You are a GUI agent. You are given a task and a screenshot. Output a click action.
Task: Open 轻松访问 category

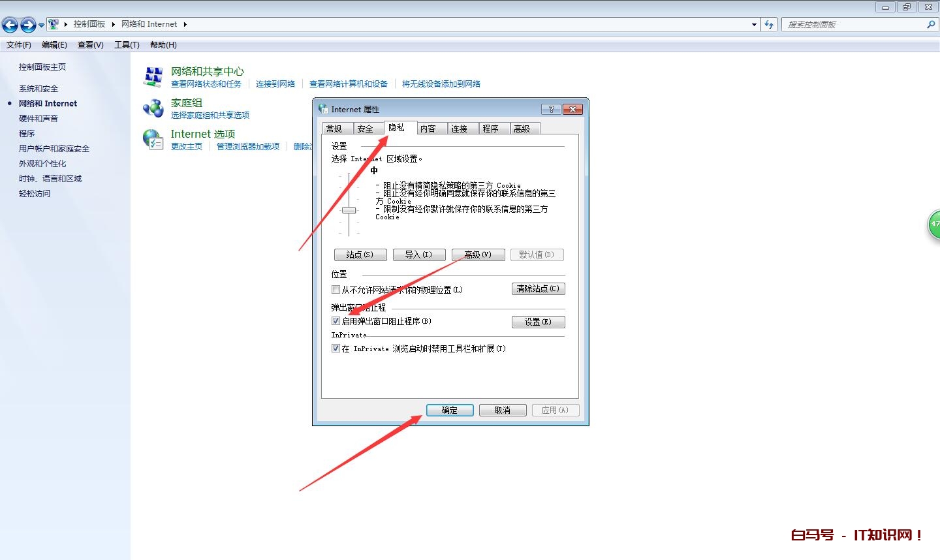point(35,194)
